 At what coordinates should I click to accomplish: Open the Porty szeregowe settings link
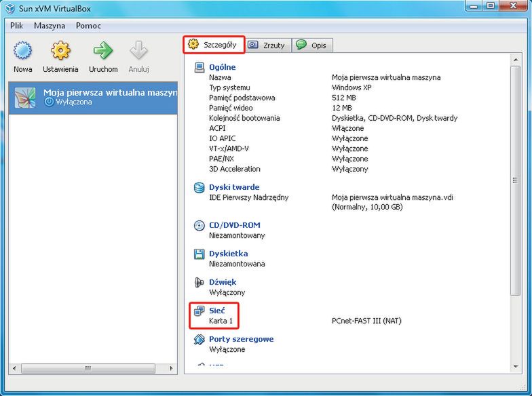click(x=242, y=339)
